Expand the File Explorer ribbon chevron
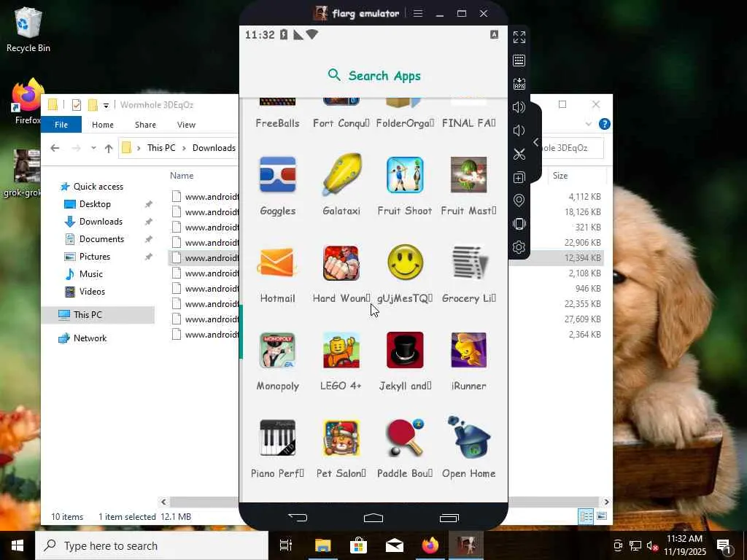 (589, 124)
